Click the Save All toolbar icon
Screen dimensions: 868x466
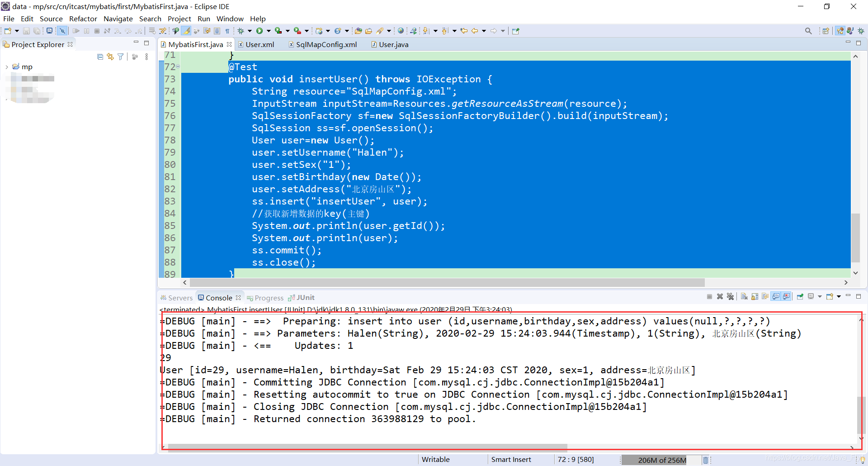pyautogui.click(x=37, y=31)
